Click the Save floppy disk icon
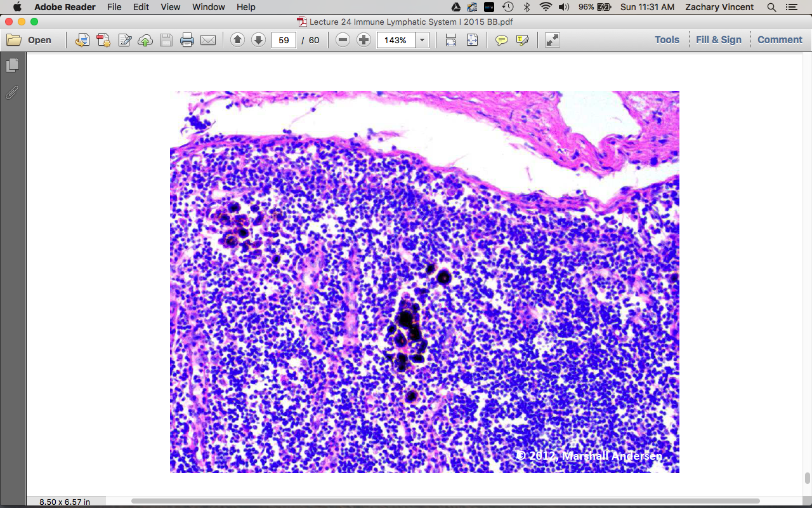This screenshot has width=812, height=508. [x=166, y=40]
